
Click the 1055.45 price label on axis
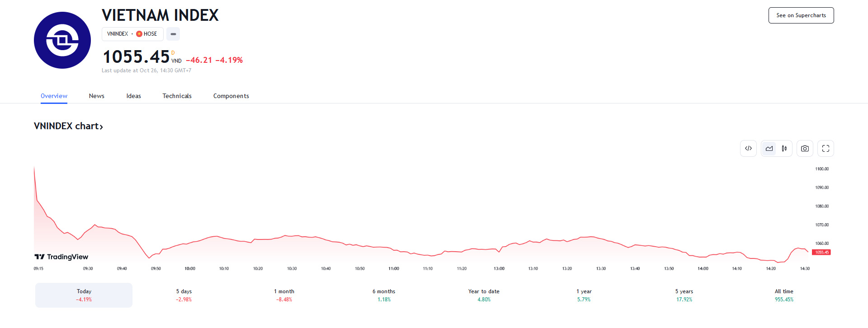coord(821,252)
